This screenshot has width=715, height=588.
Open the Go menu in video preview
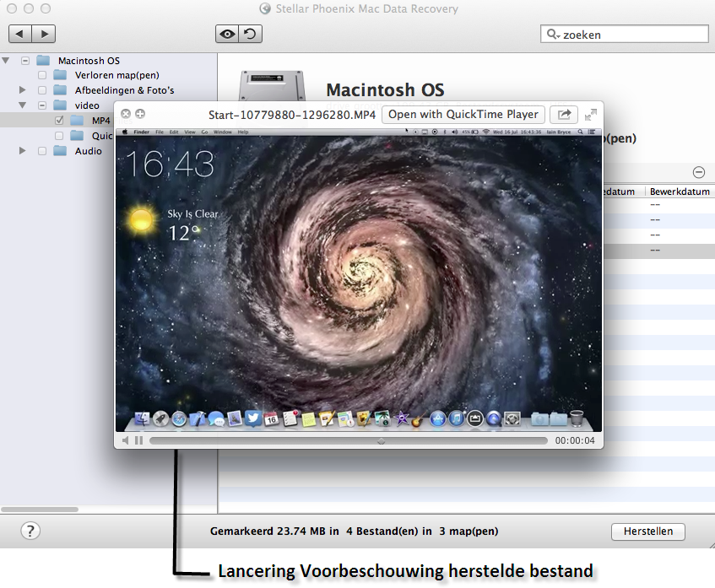(204, 132)
